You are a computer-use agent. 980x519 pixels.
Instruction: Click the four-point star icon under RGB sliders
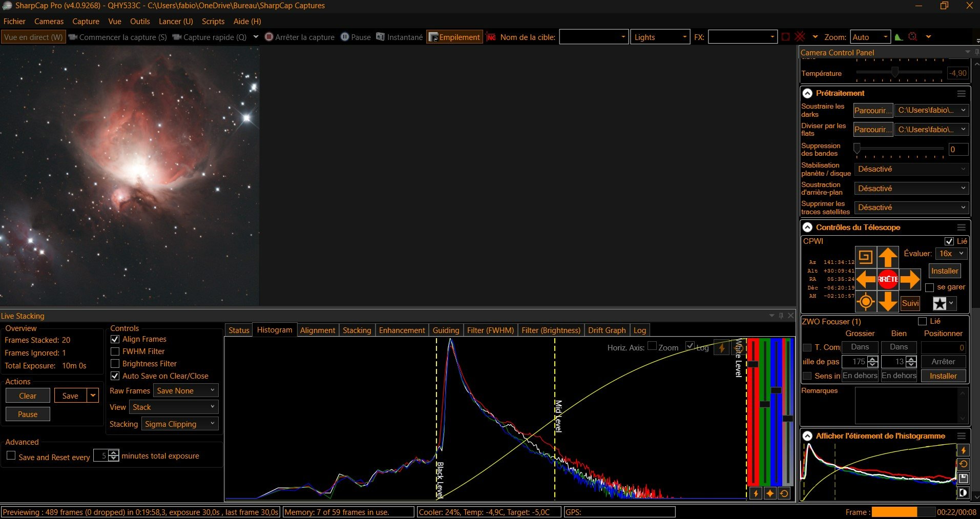770,493
